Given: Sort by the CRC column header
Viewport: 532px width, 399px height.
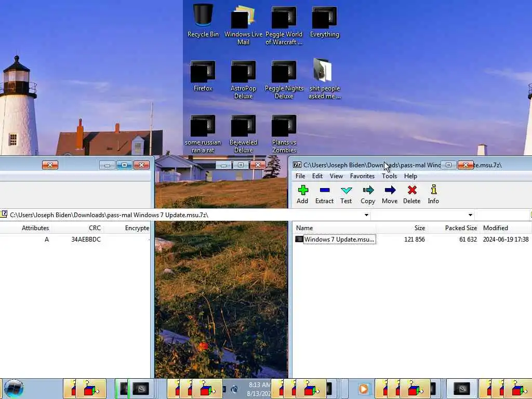Looking at the screenshot, I should pos(77,228).
